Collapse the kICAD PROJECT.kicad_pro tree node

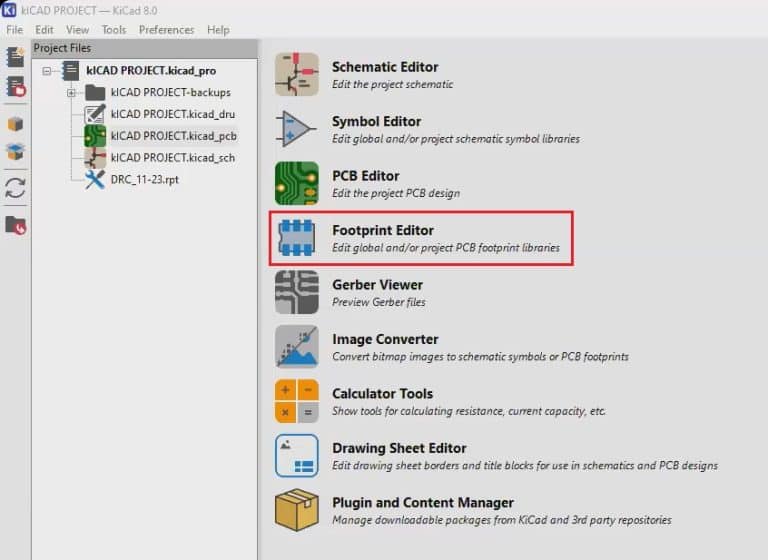point(47,71)
